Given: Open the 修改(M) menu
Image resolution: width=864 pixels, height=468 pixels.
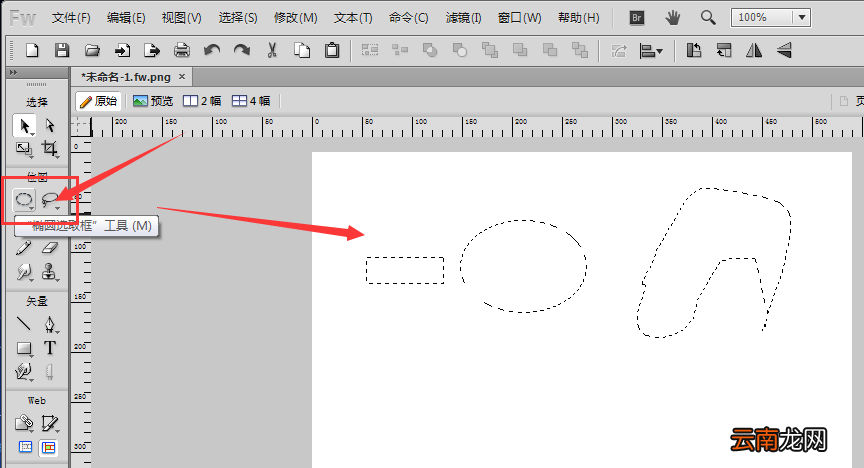Looking at the screenshot, I should (x=296, y=18).
